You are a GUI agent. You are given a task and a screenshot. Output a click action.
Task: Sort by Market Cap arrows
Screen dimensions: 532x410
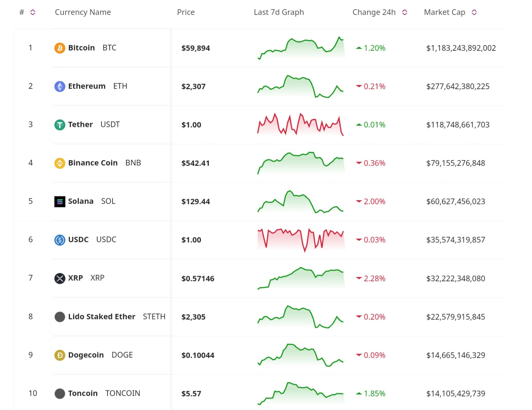(x=474, y=12)
